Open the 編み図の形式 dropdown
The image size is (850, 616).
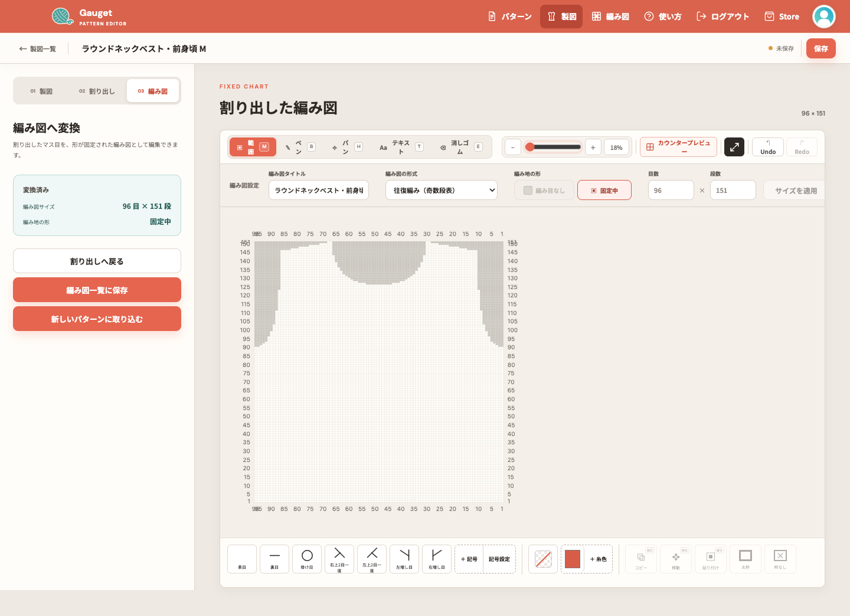pos(442,191)
